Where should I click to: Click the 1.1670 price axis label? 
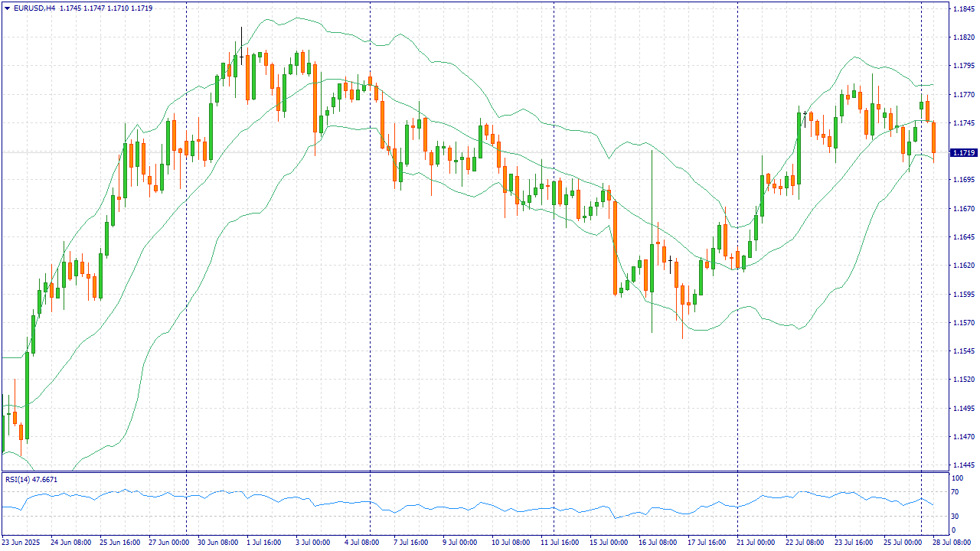pyautogui.click(x=962, y=208)
